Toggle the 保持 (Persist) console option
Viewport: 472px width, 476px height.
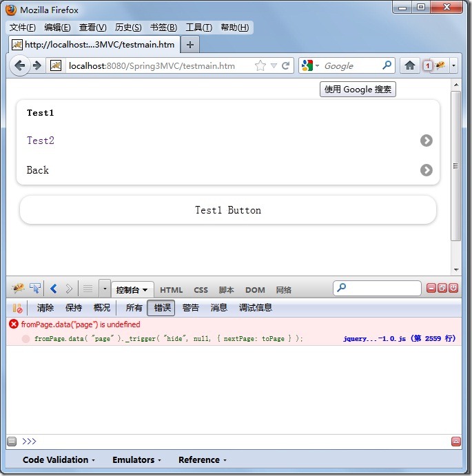(x=74, y=308)
